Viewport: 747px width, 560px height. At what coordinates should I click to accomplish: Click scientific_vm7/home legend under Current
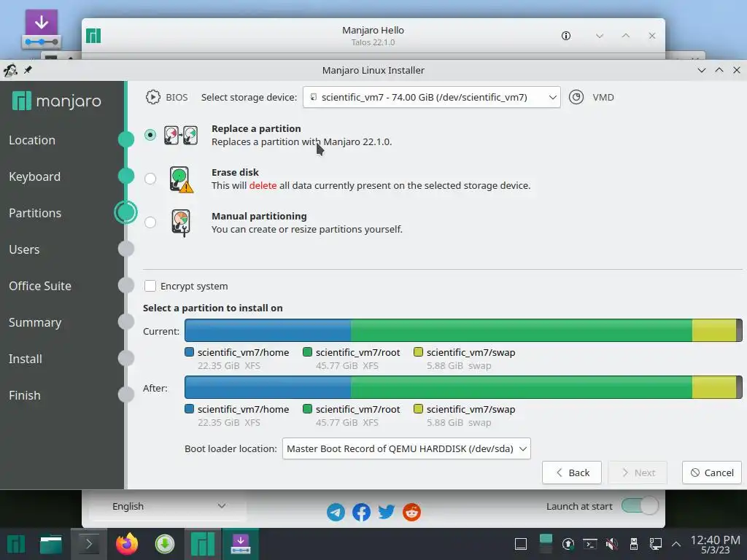click(x=237, y=352)
